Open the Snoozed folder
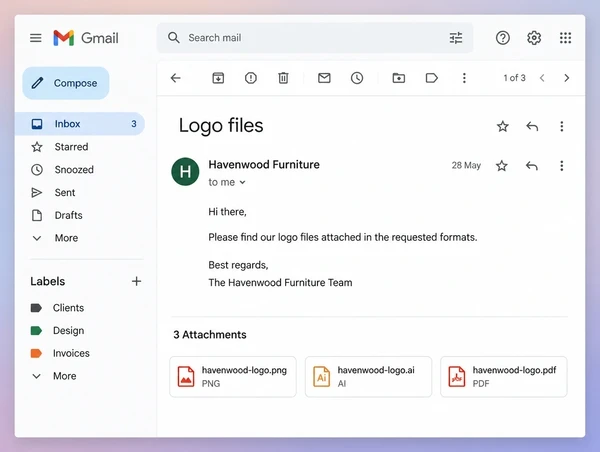 coord(80,170)
